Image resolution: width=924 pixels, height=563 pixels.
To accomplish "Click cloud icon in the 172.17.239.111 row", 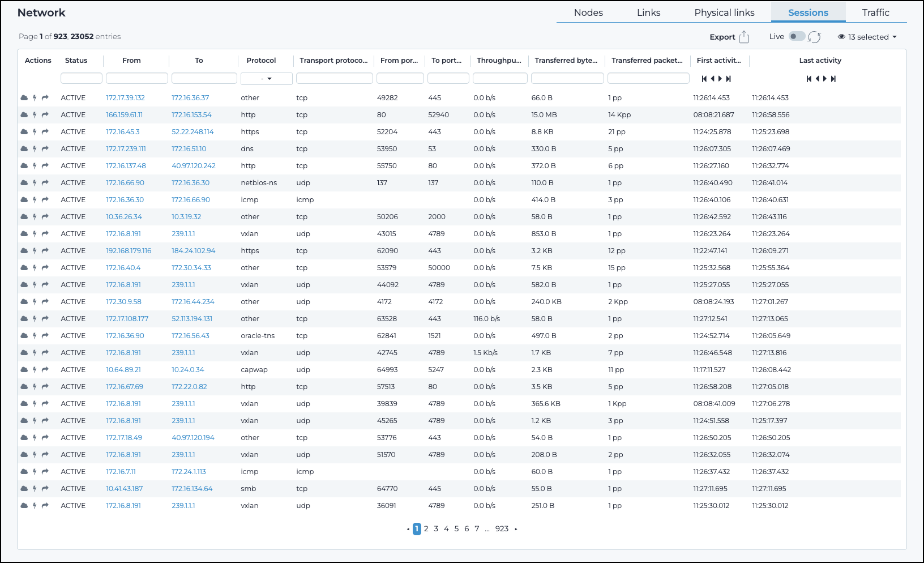I will coord(24,149).
